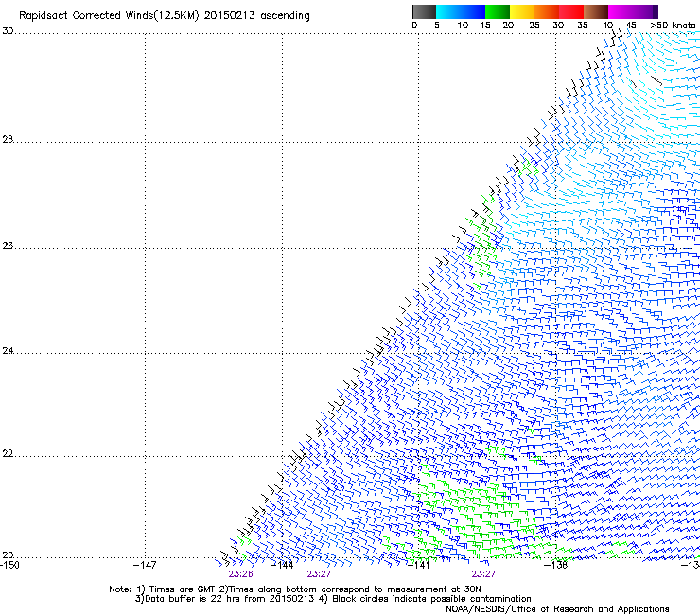
Task: Click the longitude label '-141'
Action: tap(418, 565)
